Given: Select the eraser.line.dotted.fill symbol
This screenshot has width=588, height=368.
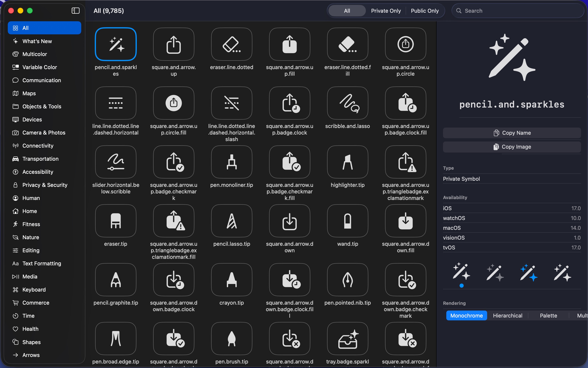Looking at the screenshot, I should pyautogui.click(x=347, y=44).
